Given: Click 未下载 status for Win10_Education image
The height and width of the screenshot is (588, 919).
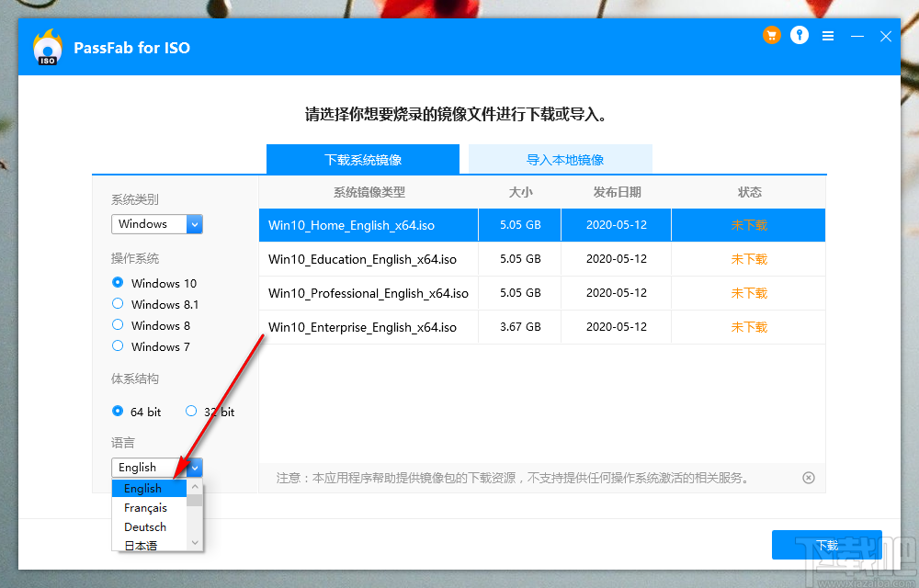Looking at the screenshot, I should 747,258.
